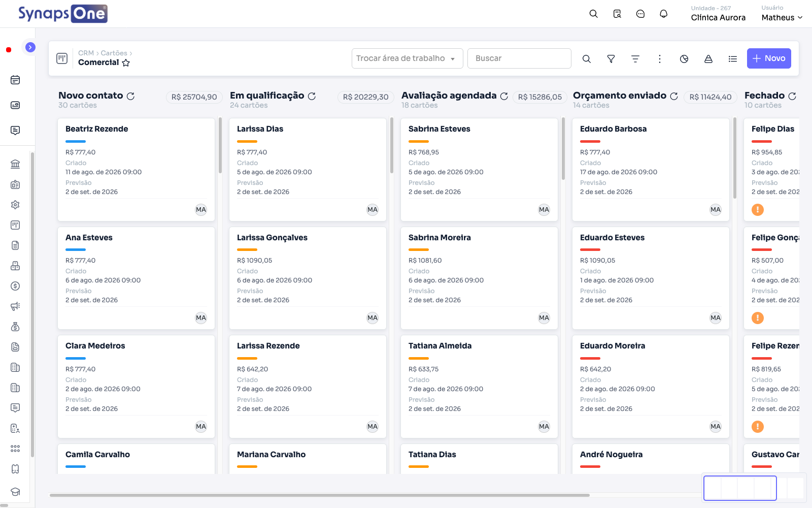Click the MA avatar on Sabrina Moreira card
The height and width of the screenshot is (508, 812).
click(544, 318)
